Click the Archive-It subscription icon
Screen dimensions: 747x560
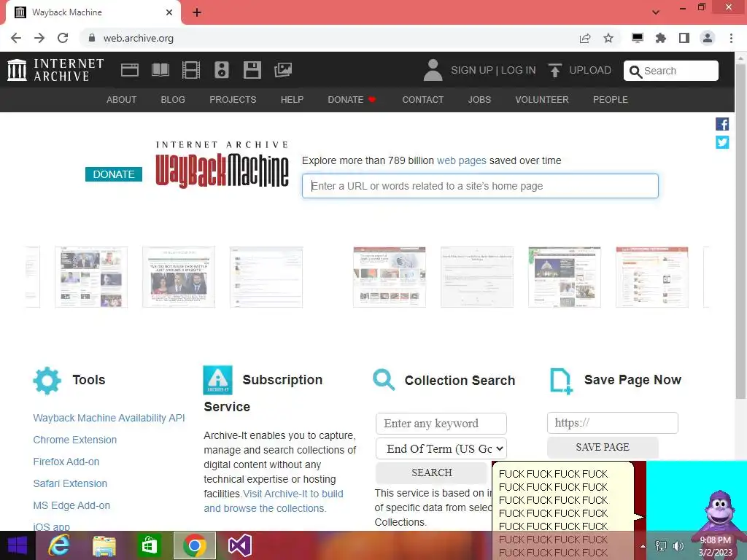point(217,380)
